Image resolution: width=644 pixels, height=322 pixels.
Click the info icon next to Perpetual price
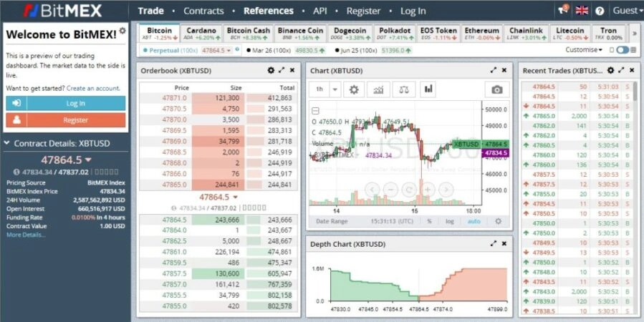[x=237, y=49]
